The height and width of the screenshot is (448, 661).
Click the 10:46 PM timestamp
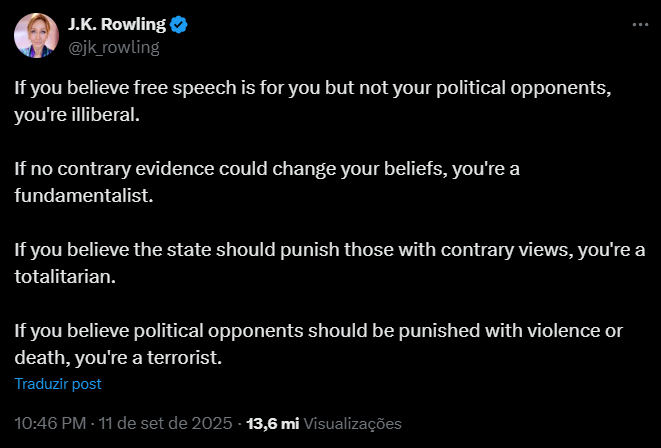(49, 424)
